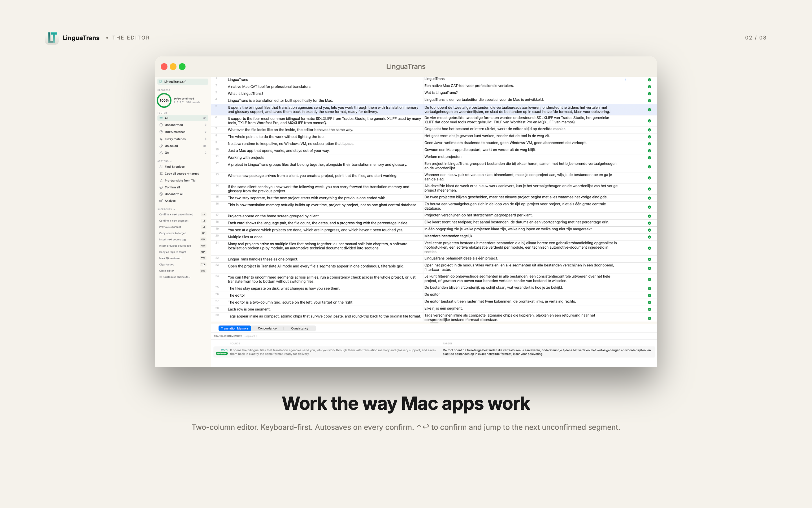Click 'Mark QA reviewed' shortcut row
The image size is (812, 508).
183,258
